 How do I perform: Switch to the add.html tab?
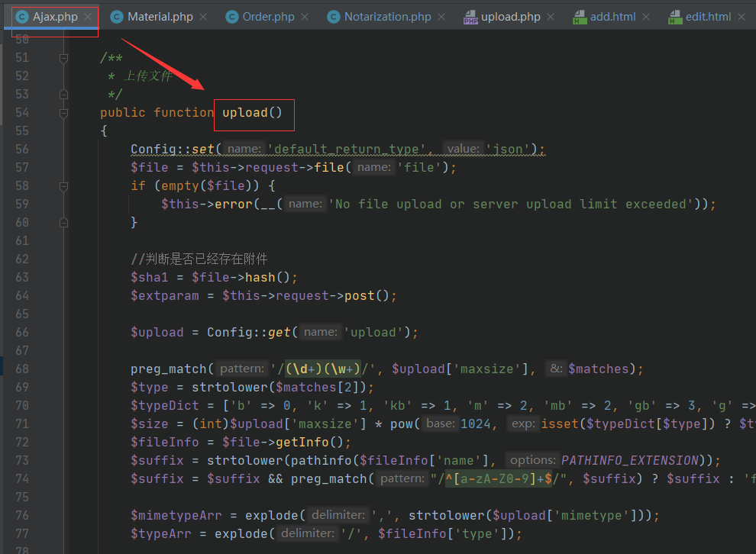tap(612, 17)
